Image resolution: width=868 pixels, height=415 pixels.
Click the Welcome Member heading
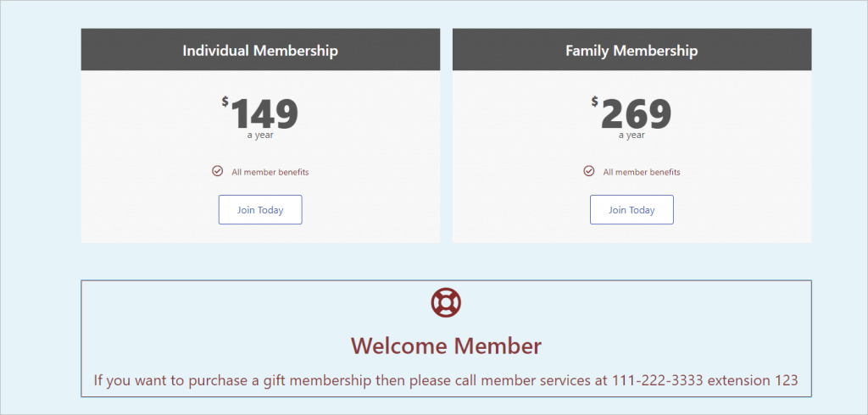[x=446, y=346]
